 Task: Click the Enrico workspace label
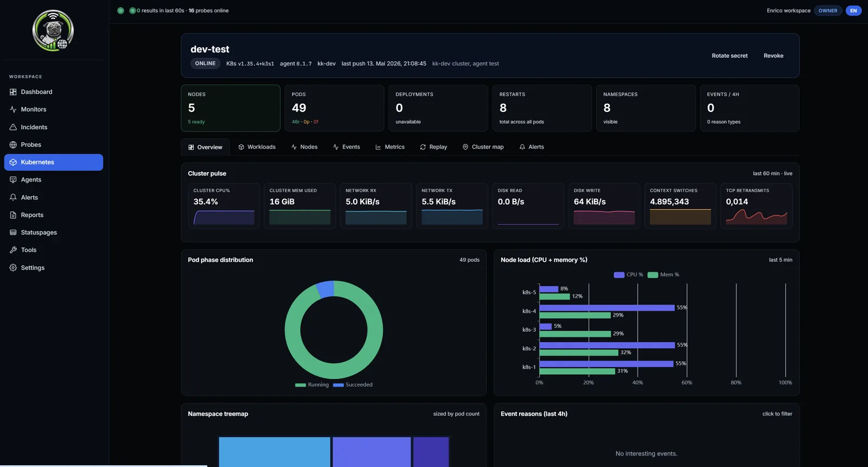(788, 10)
